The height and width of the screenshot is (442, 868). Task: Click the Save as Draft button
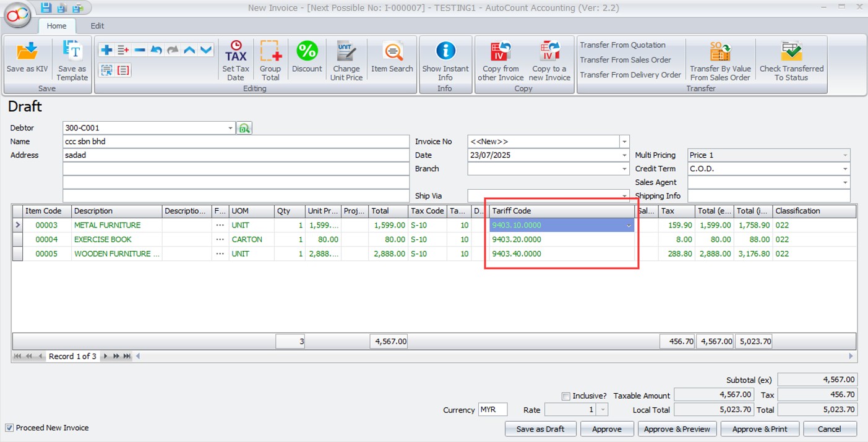540,429
